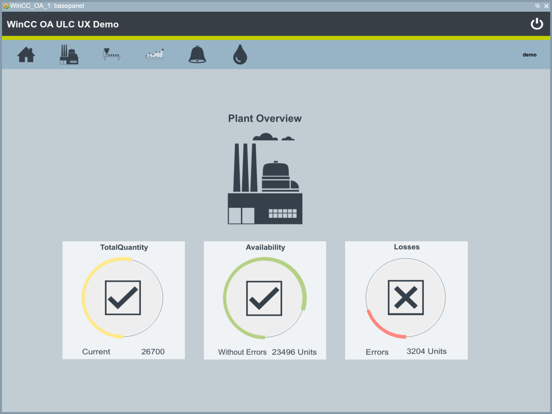Screen dimensions: 552x414
Task: Open the water drop icon
Action: [x=240, y=55]
